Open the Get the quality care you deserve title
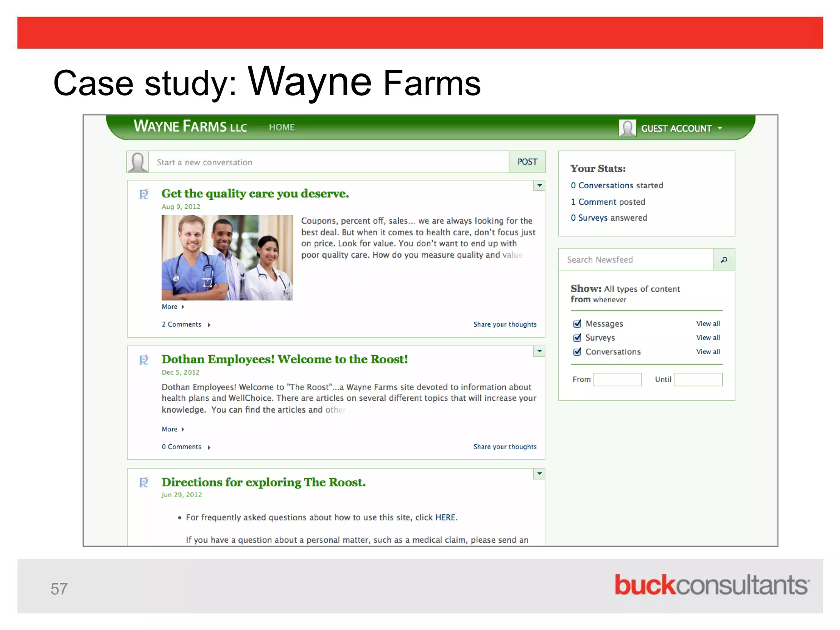840x630 pixels. click(255, 194)
